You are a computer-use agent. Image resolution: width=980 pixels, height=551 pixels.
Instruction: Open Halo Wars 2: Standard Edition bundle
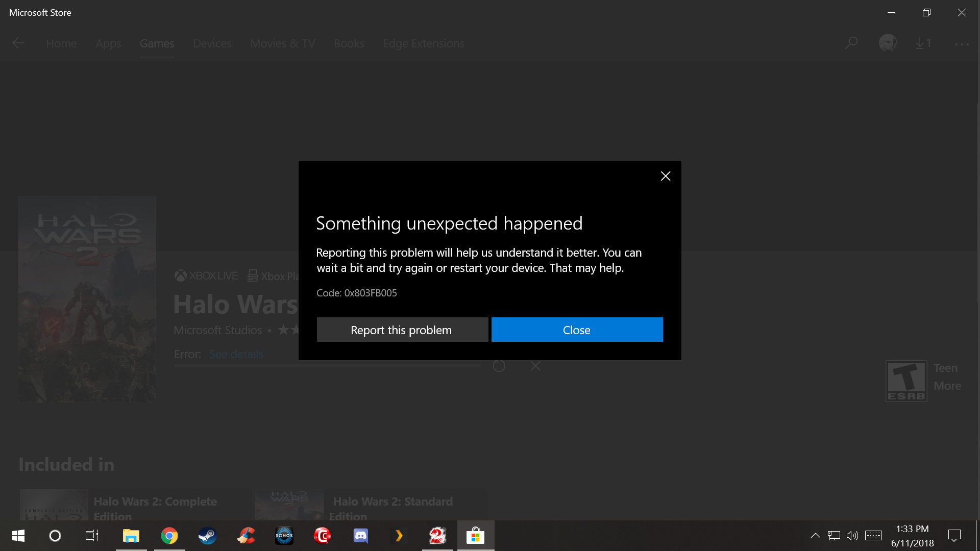371,505
